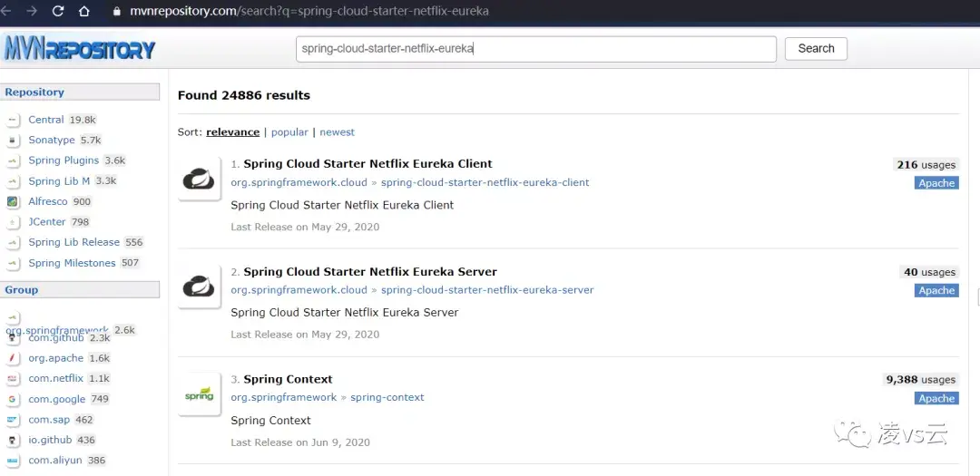
Task: Click the Spring Context leaf logo
Action: tap(199, 393)
